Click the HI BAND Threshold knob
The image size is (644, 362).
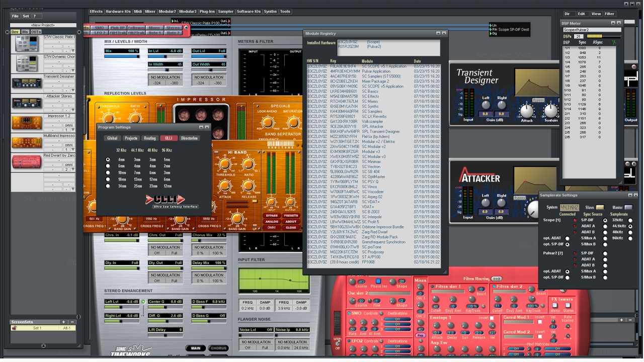(x=225, y=164)
